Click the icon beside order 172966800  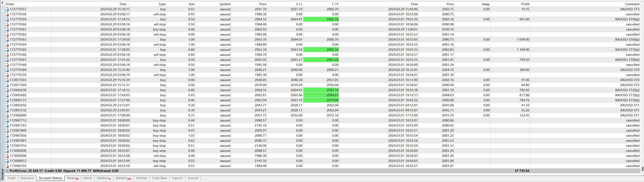pyautogui.click(x=7, y=116)
